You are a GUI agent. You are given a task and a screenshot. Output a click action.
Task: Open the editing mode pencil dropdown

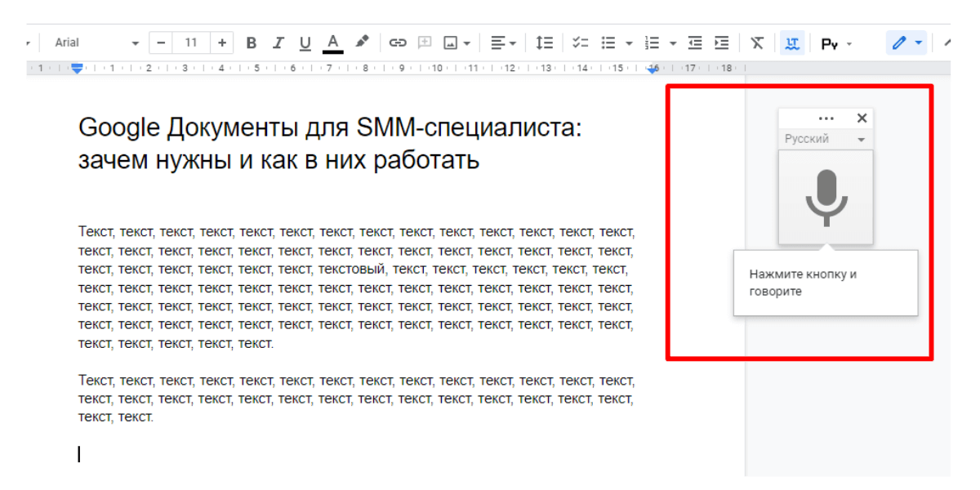click(x=906, y=43)
